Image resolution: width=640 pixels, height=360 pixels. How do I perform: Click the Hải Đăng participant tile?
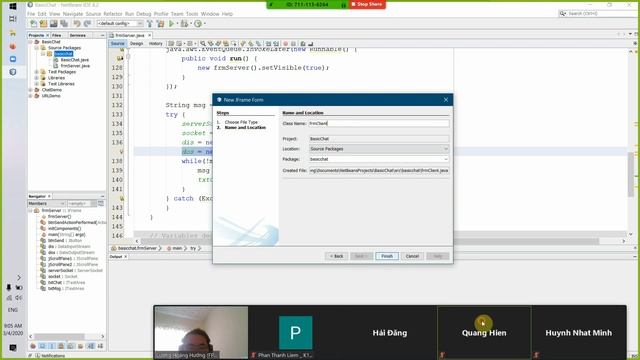[389, 333]
